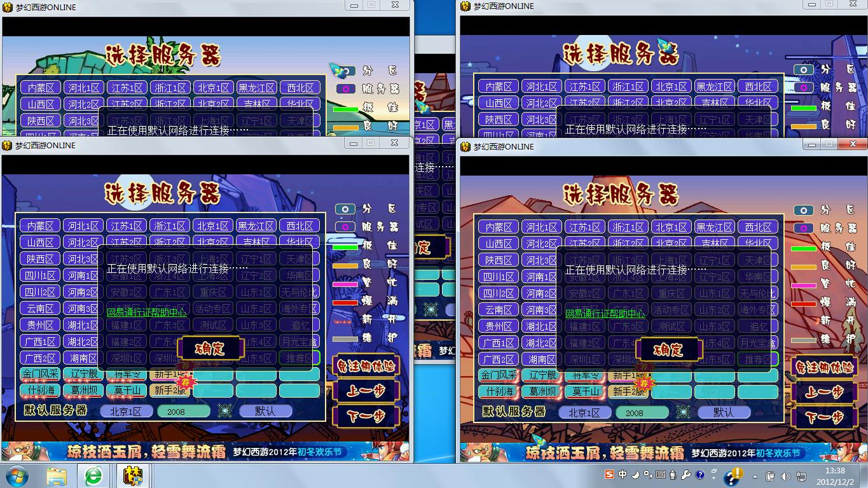Launch Windows Explorer from the taskbar
This screenshot has height=488, width=868.
[57, 476]
